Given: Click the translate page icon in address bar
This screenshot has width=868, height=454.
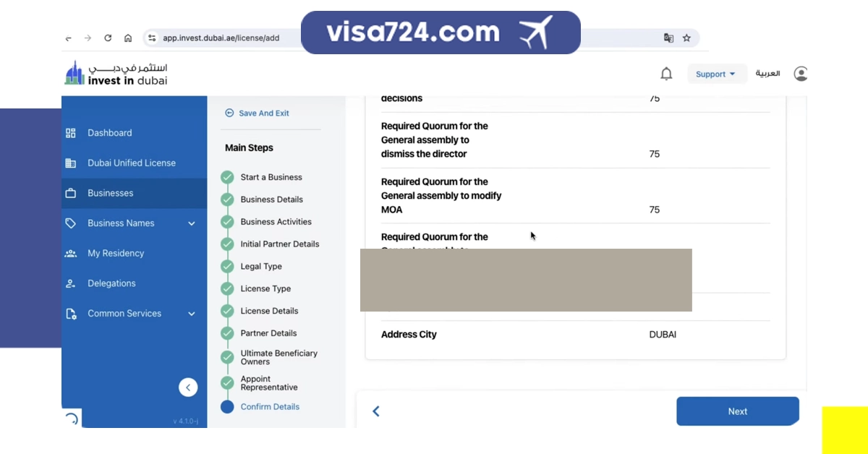Looking at the screenshot, I should click(668, 38).
